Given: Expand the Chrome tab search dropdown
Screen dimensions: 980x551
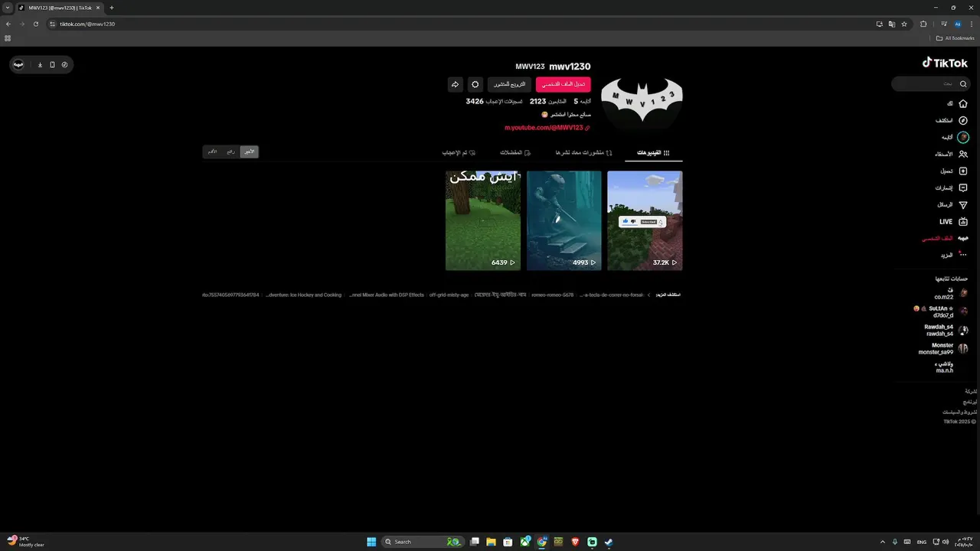Looking at the screenshot, I should pos(7,8).
